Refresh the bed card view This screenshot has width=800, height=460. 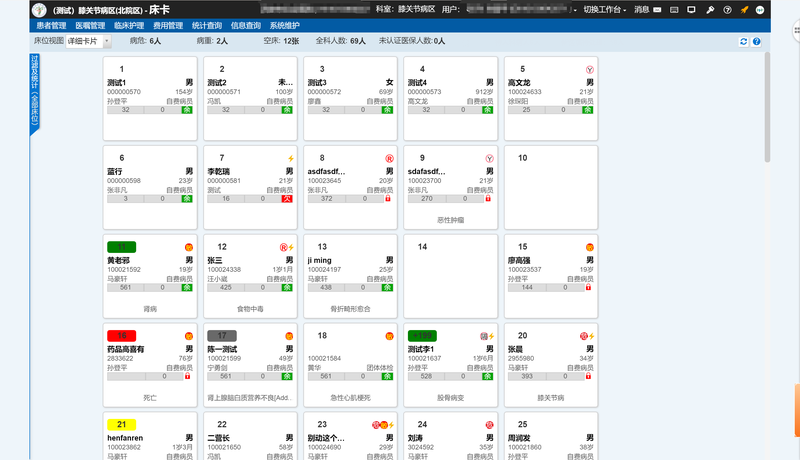click(743, 41)
